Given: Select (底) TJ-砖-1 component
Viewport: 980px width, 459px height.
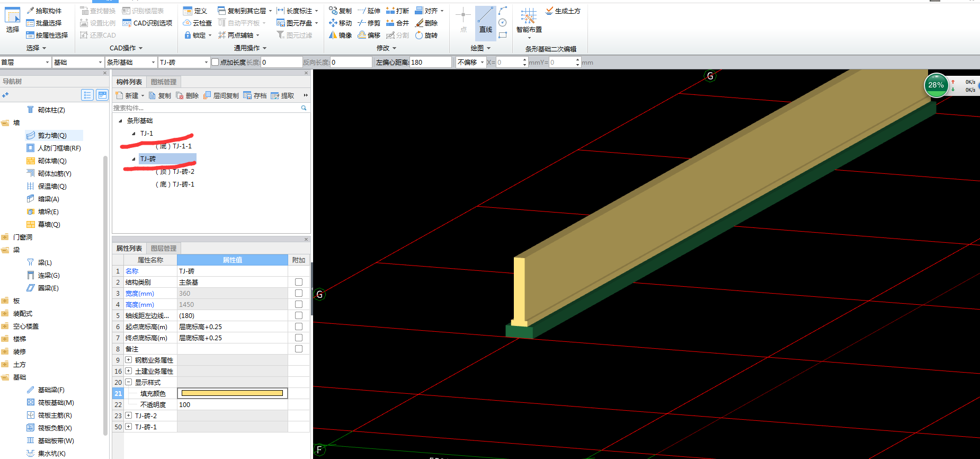Looking at the screenshot, I should click(x=175, y=184).
